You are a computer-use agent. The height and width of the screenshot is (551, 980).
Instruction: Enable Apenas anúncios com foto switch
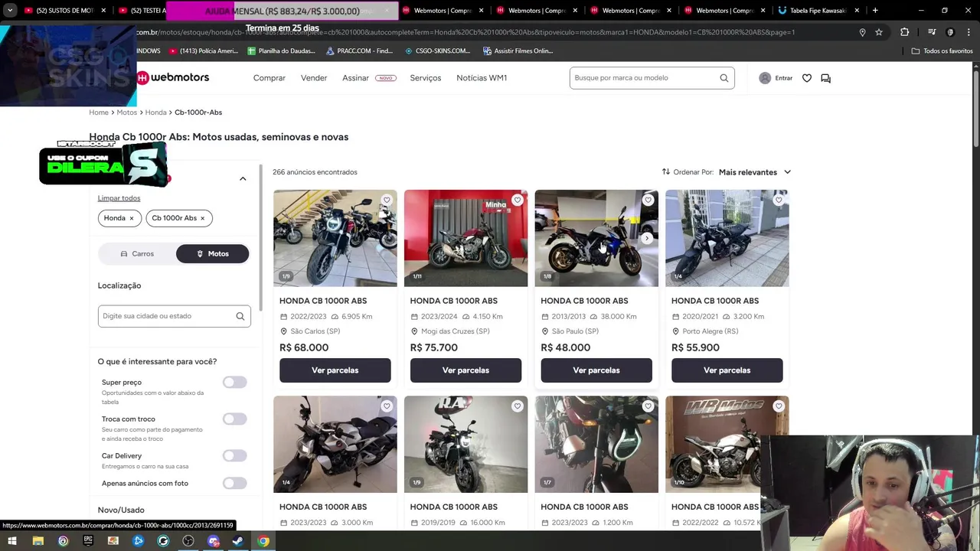click(234, 483)
